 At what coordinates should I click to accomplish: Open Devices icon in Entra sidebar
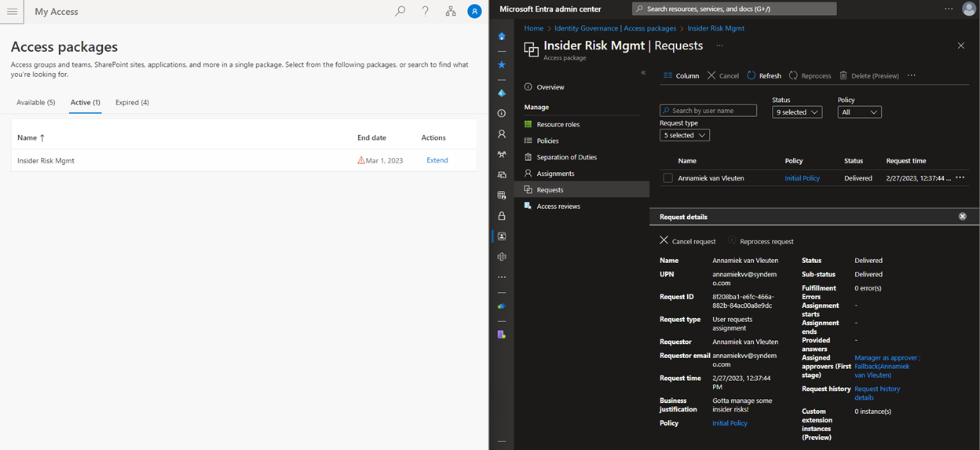[502, 174]
